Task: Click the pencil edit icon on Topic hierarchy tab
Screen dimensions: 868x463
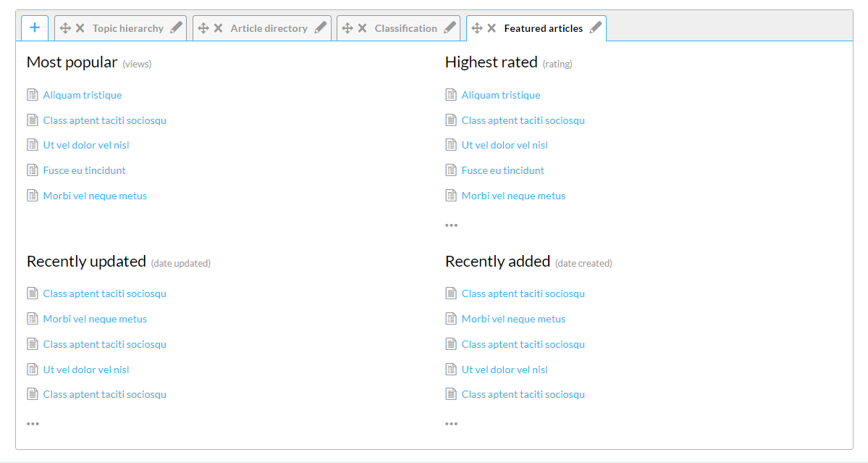Action: point(177,28)
